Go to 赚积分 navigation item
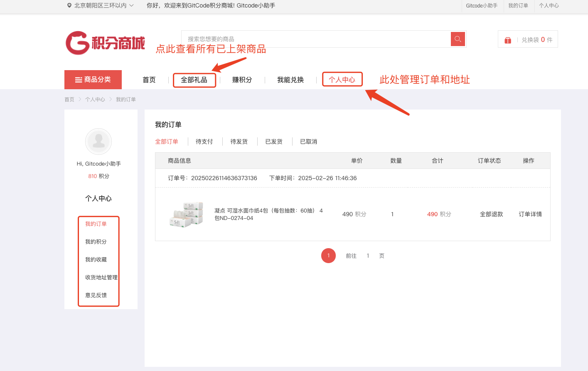 242,80
